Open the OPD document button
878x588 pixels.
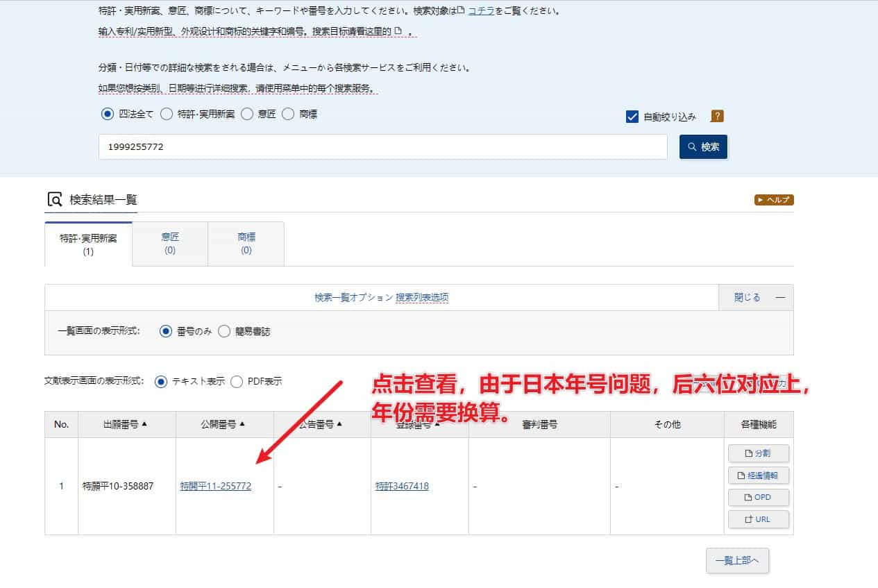point(758,497)
